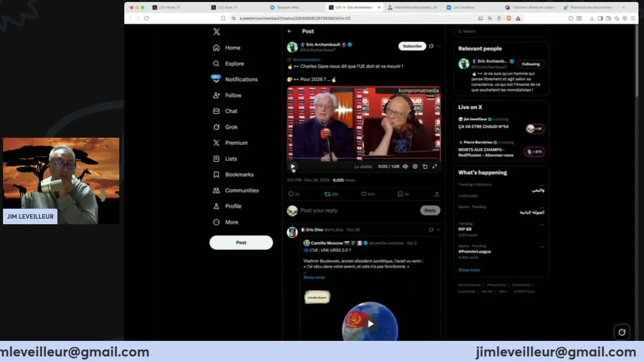This screenshot has width=644, height=362.
Task: Click the Reply button
Action: (x=430, y=211)
